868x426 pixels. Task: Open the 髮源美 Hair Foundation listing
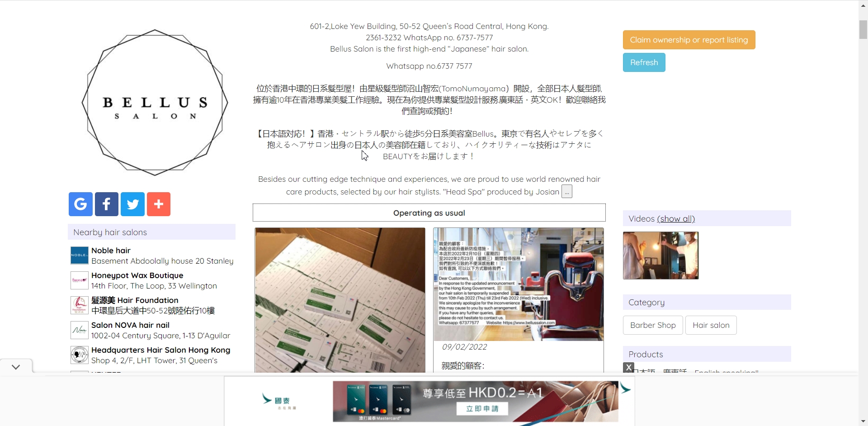coord(135,300)
